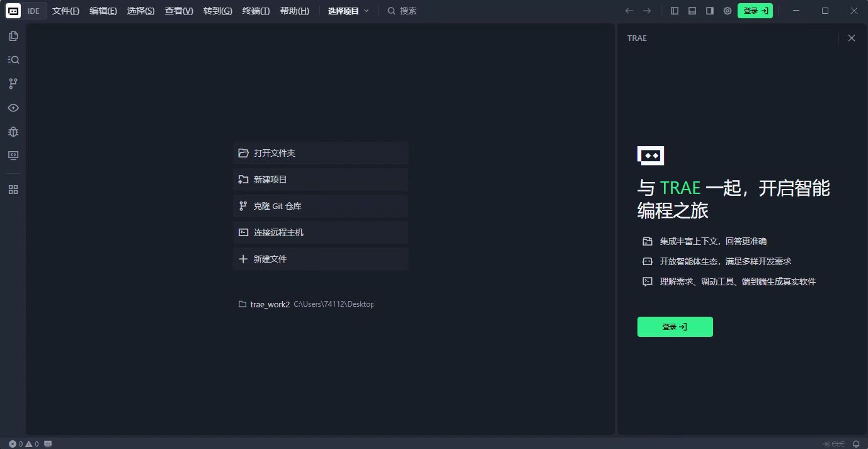Click text 理解需求、调动工具、端到端生成真实软件
Image resolution: width=868 pixels, height=449 pixels.
[738, 281]
